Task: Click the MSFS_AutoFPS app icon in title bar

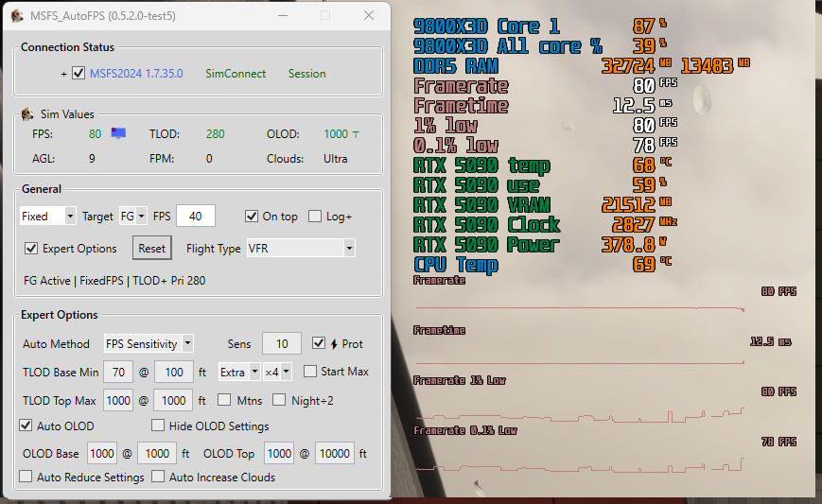Action: 17,16
